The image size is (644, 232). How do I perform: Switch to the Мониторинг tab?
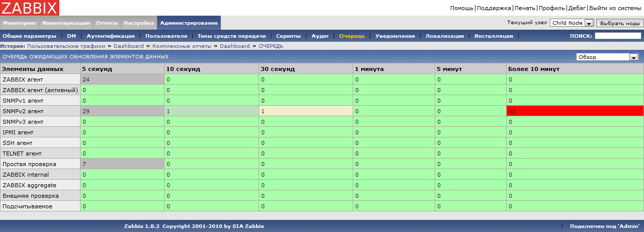(19, 23)
